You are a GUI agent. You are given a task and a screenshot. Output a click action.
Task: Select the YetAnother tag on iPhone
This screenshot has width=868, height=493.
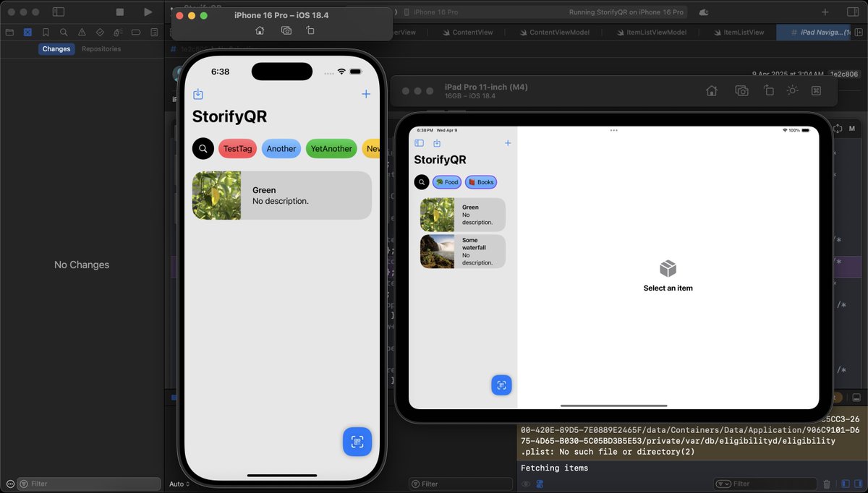(331, 149)
